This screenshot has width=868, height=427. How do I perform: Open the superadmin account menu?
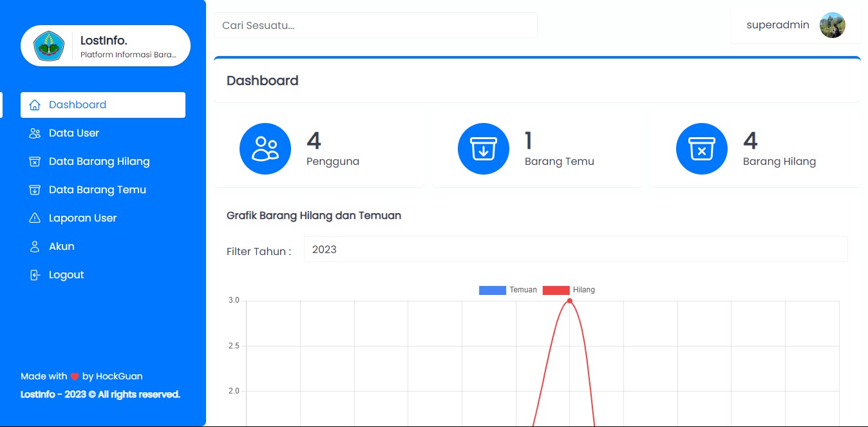click(795, 25)
